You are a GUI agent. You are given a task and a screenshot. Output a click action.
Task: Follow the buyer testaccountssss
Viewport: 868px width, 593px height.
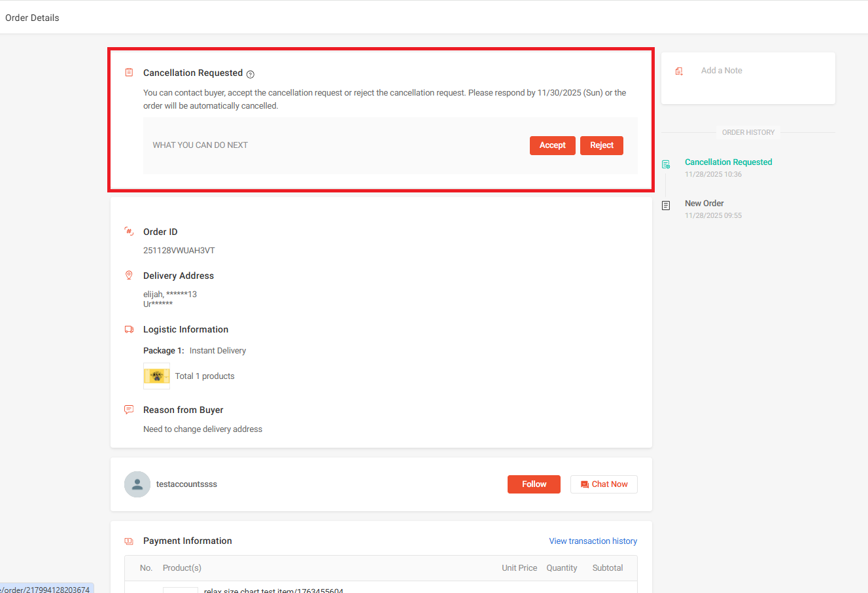tap(534, 484)
